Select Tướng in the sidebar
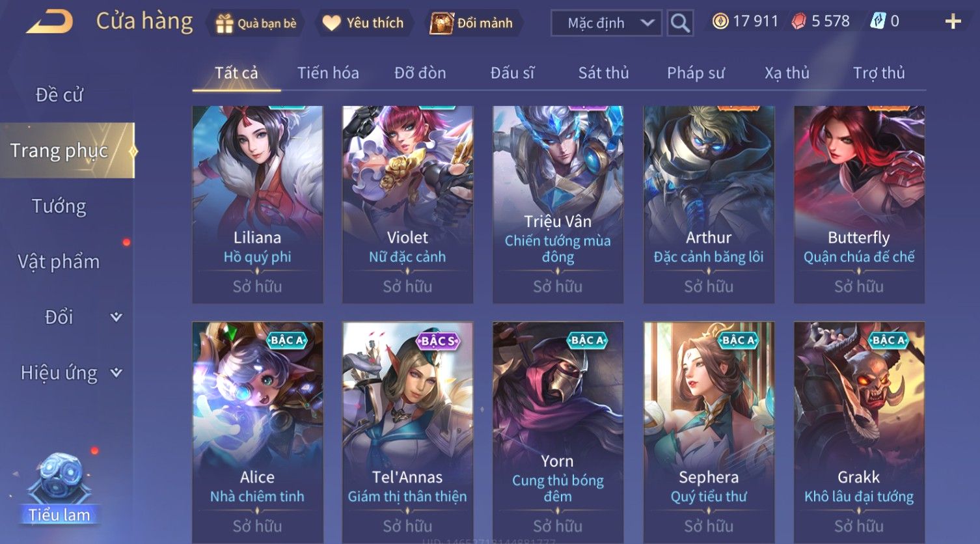Image resolution: width=980 pixels, height=544 pixels. pyautogui.click(x=59, y=206)
